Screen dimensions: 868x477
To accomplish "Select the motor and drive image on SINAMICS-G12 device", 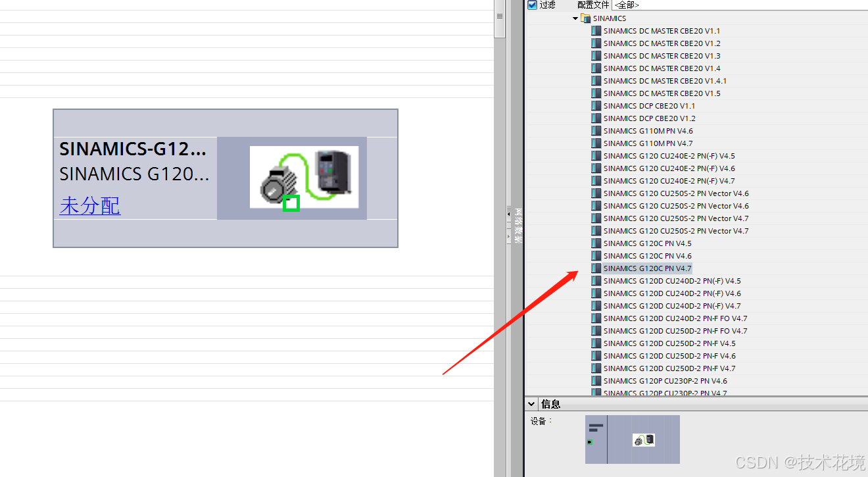I will click(x=304, y=178).
